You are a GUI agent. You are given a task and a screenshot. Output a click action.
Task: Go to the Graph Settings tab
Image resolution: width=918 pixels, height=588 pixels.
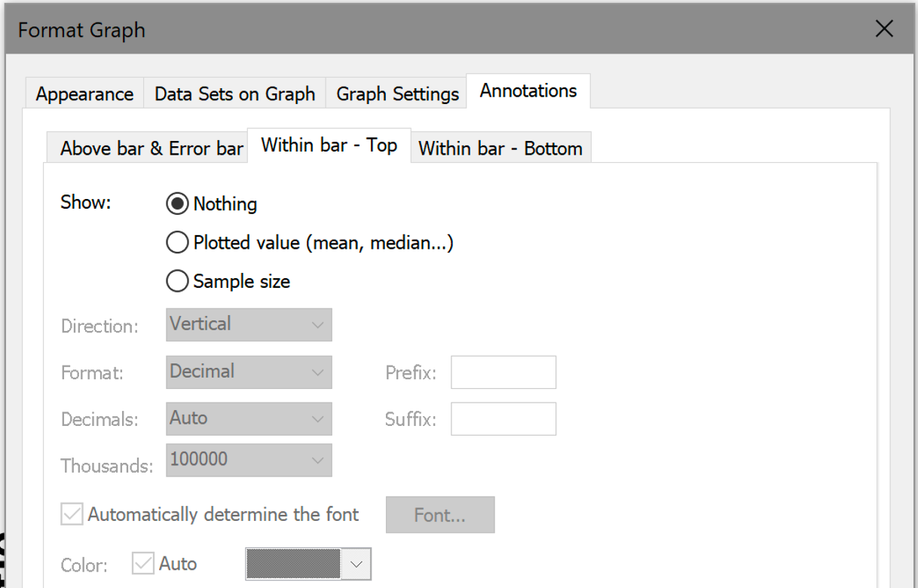click(x=397, y=94)
